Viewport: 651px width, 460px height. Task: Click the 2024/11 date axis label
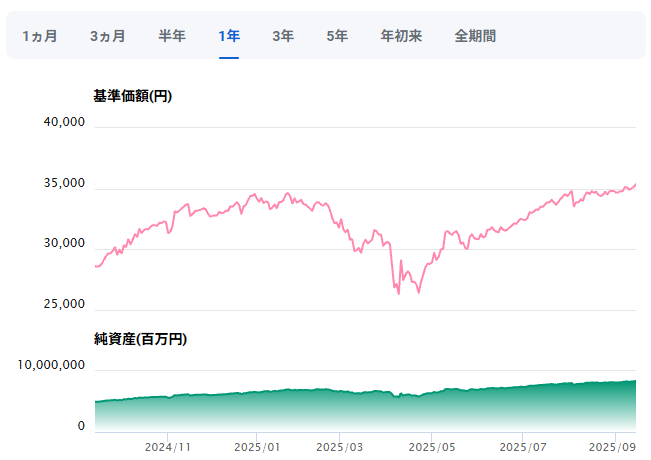168,446
